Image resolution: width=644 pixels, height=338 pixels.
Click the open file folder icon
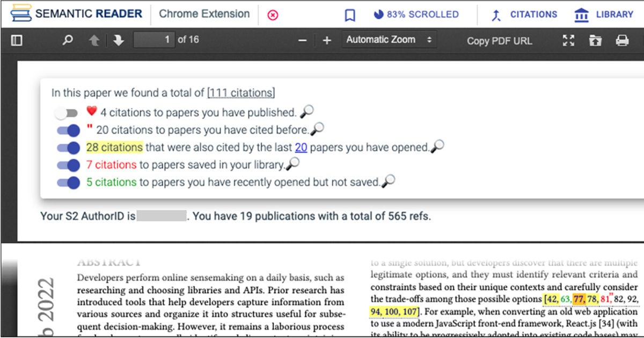click(595, 40)
